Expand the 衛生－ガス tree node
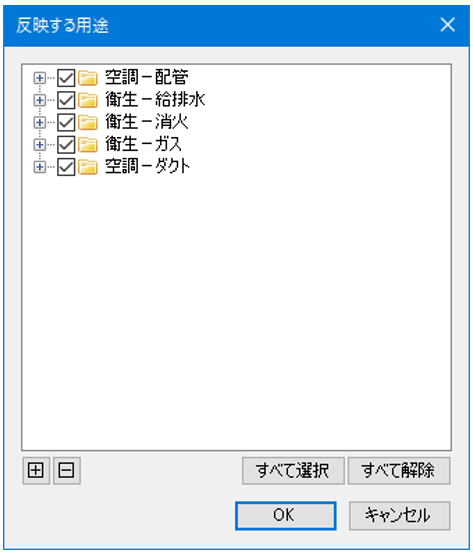The image size is (473, 552). coord(39,144)
